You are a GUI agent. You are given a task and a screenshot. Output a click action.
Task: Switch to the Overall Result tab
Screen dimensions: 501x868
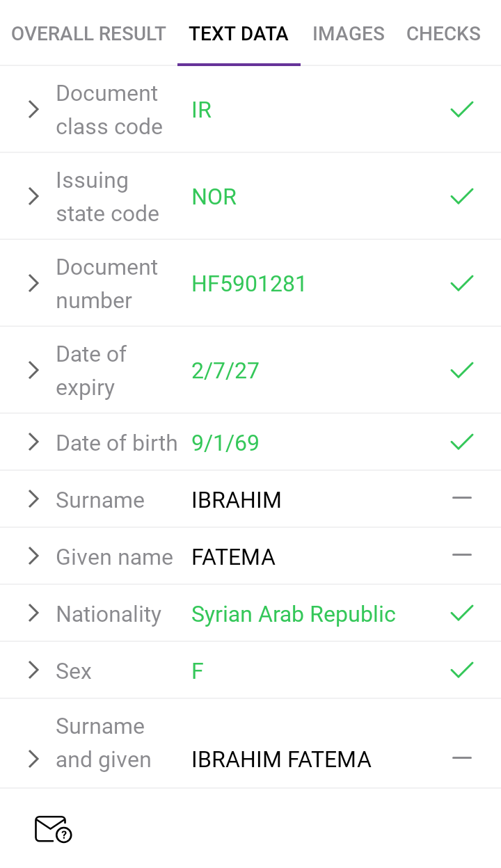(x=88, y=33)
